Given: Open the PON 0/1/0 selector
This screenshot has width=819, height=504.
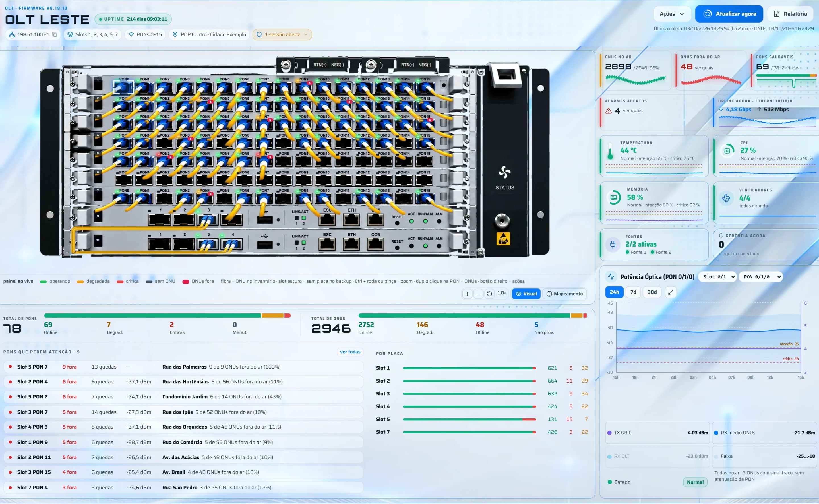Looking at the screenshot, I should (760, 277).
